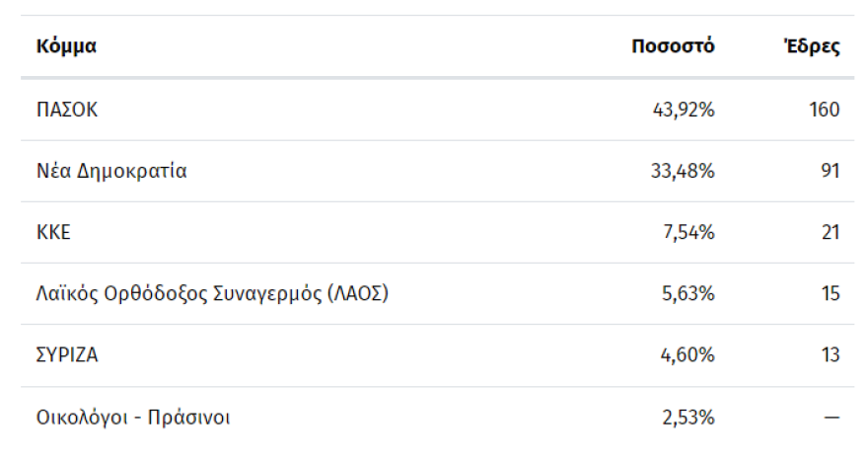Click the Ποσοστό column header
The image size is (868, 461).
click(x=673, y=46)
